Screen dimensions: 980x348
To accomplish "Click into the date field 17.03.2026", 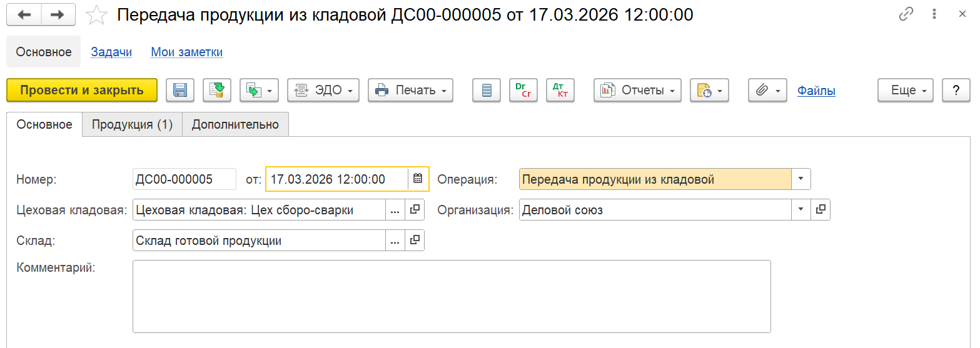I will [x=337, y=179].
